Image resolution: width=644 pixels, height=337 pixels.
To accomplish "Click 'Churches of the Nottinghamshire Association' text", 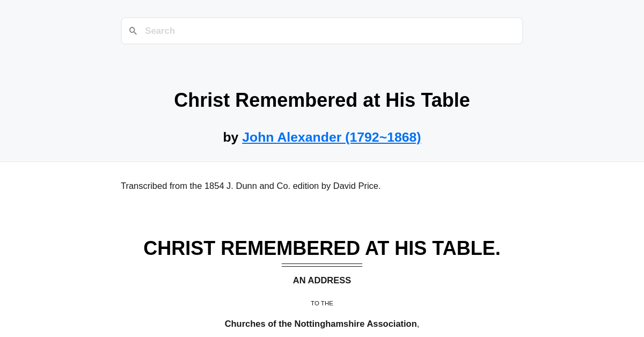I will (320, 324).
